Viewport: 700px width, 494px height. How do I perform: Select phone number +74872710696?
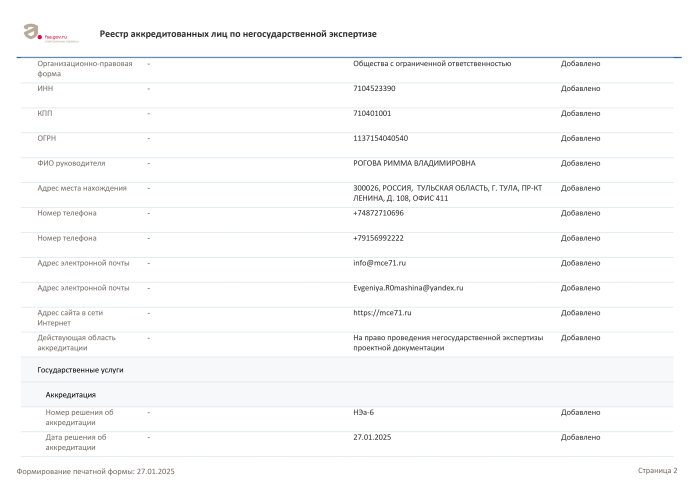378,213
